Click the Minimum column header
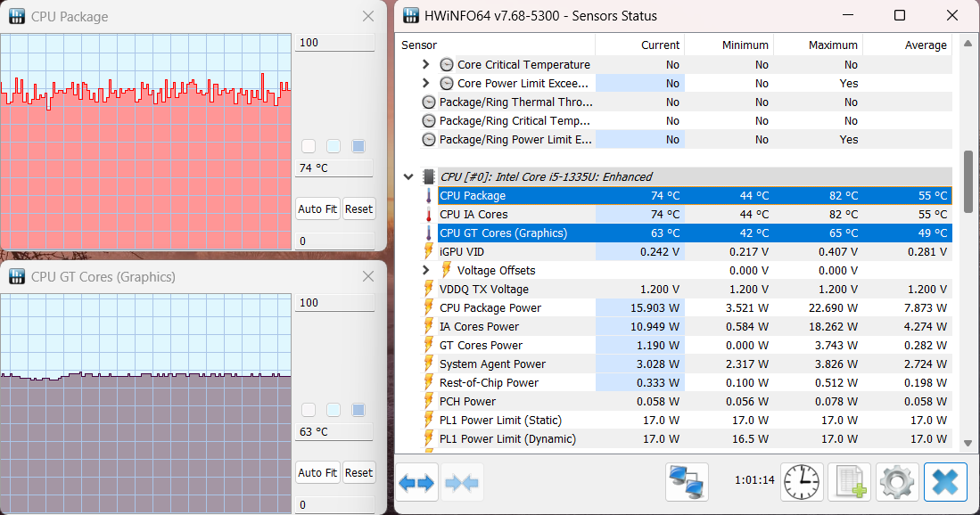Screen dimensions: 980x515 click(x=729, y=45)
